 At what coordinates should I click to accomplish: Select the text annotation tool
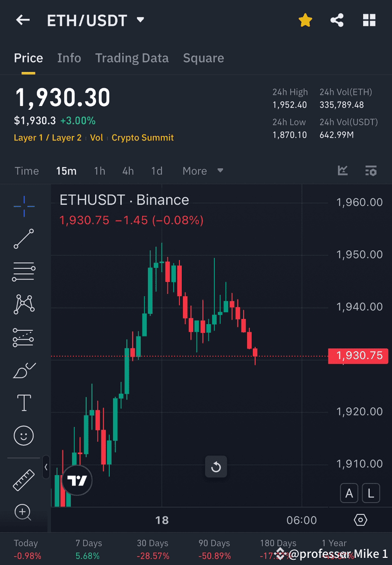pyautogui.click(x=24, y=402)
